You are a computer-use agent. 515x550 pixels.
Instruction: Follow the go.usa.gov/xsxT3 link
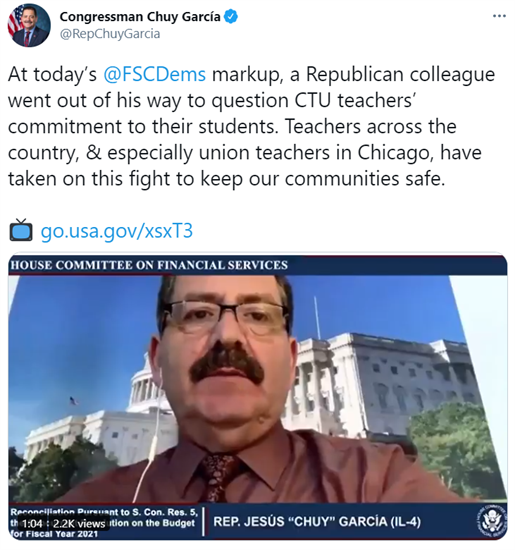click(x=117, y=231)
